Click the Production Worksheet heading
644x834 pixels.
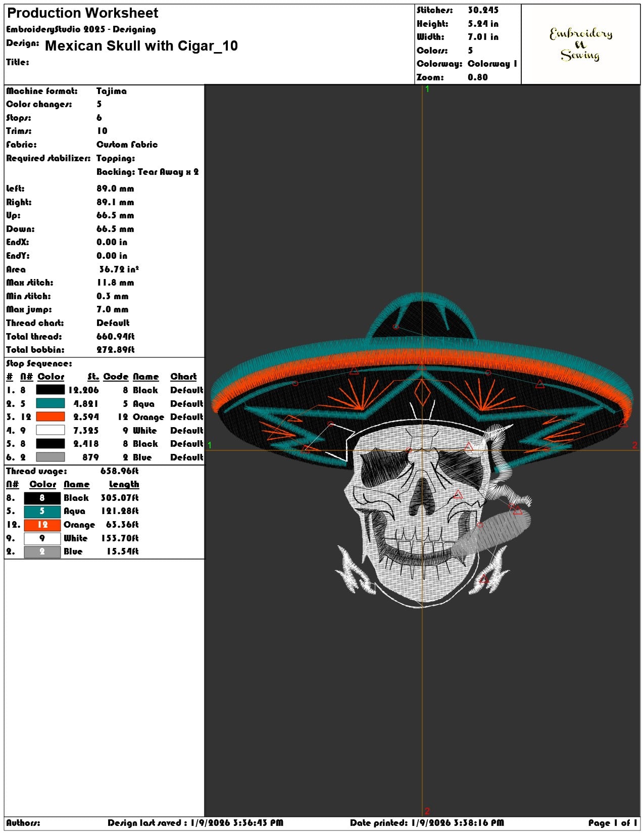pyautogui.click(x=83, y=13)
